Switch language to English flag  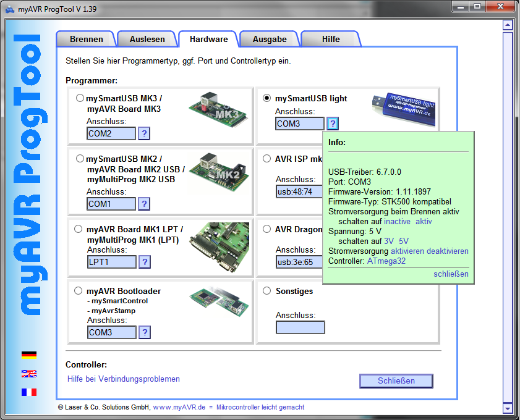coord(29,374)
